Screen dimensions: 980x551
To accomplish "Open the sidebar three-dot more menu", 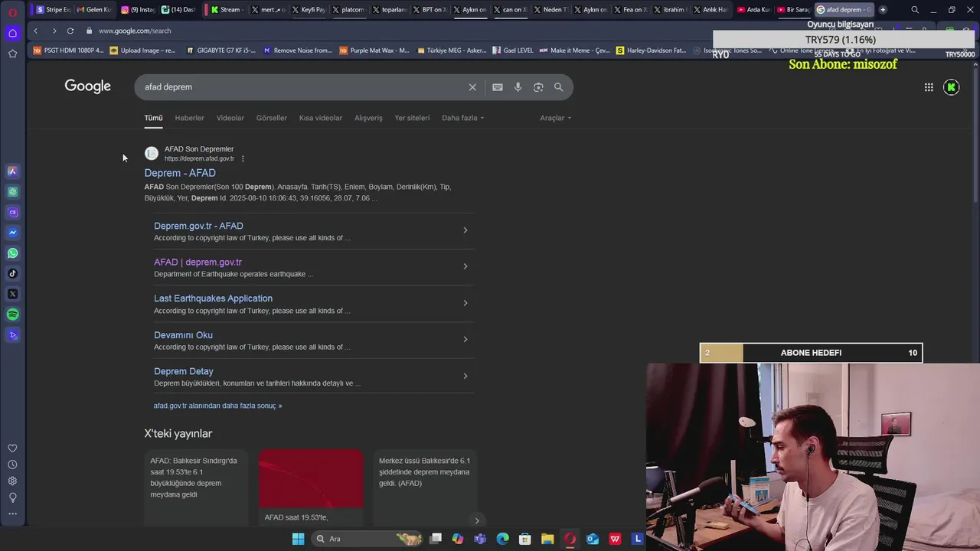I will 12,514.
